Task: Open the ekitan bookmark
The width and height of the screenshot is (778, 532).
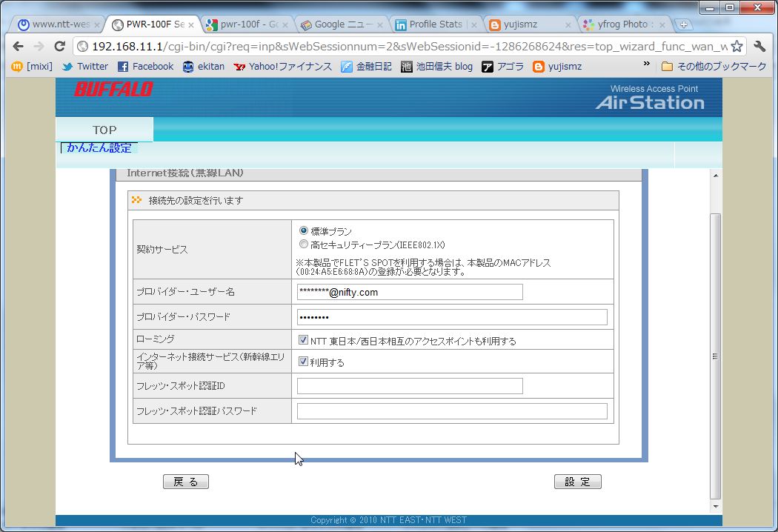Action: coord(204,67)
